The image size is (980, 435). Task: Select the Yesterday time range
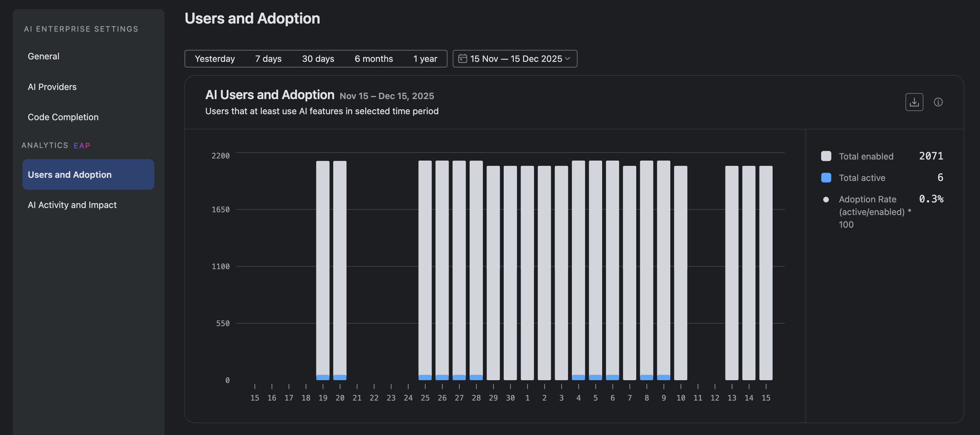pos(214,59)
